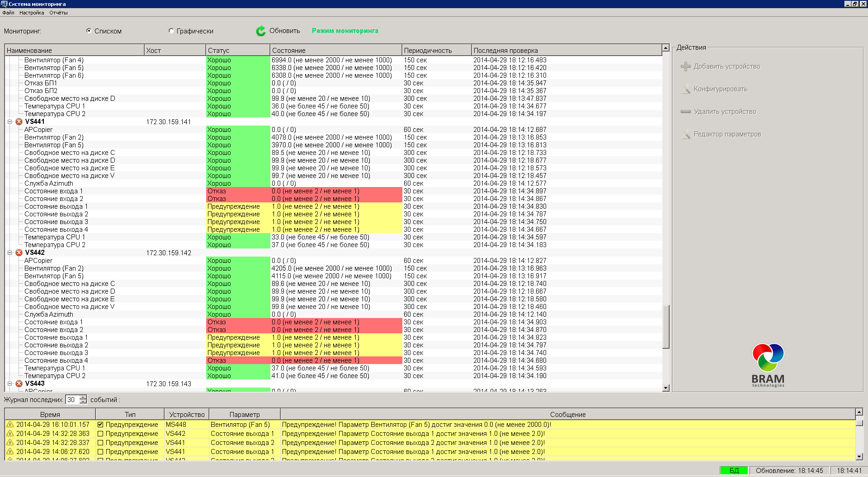
Task: Check the VS441 Состояние выхода 1 log checkbox
Action: (100, 452)
